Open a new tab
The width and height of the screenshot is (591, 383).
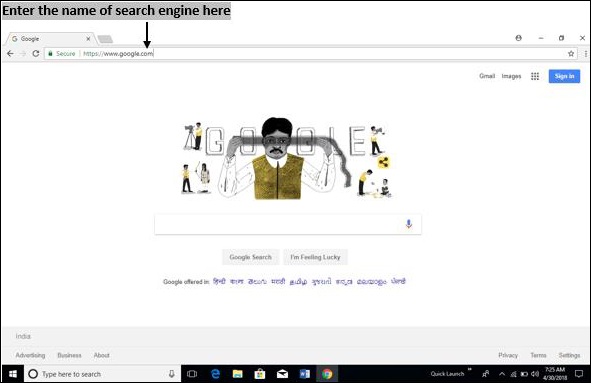coord(105,39)
